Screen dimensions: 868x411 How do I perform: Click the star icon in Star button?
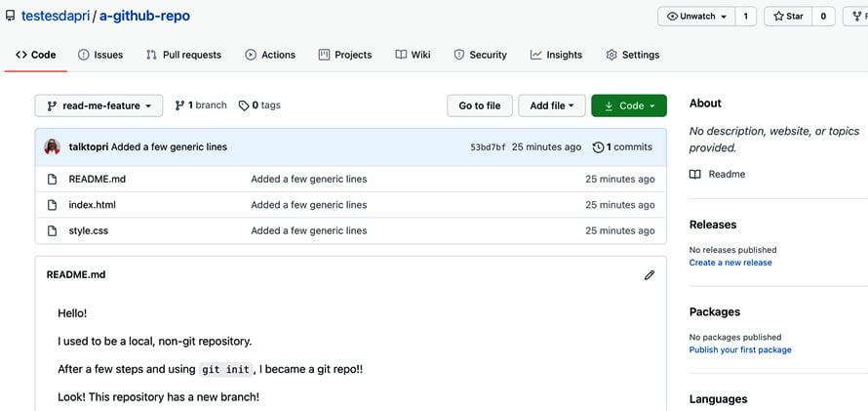(778, 16)
